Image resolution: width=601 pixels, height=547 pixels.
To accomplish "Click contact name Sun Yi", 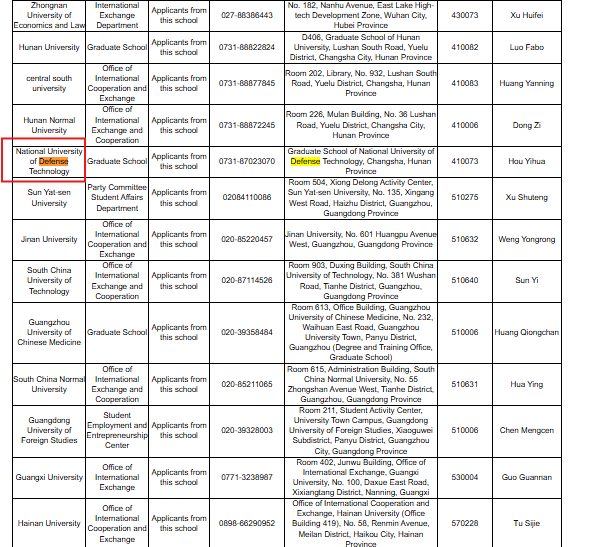I will 527,280.
